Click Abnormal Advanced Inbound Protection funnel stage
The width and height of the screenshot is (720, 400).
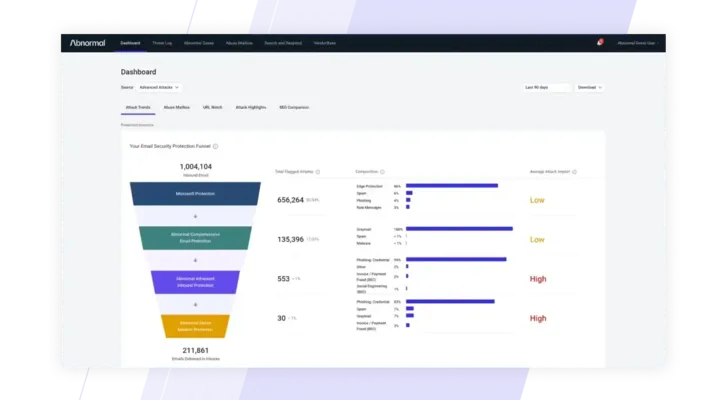[x=195, y=282]
